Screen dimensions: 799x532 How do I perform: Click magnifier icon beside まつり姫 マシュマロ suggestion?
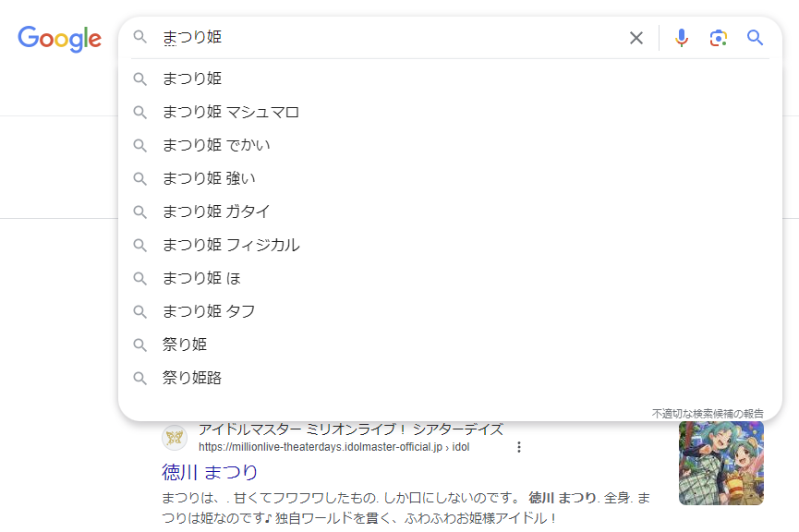(140, 112)
